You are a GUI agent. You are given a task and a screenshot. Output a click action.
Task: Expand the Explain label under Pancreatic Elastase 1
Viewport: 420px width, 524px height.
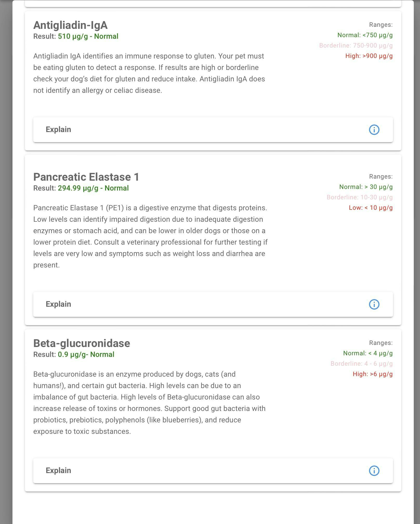[x=58, y=304]
